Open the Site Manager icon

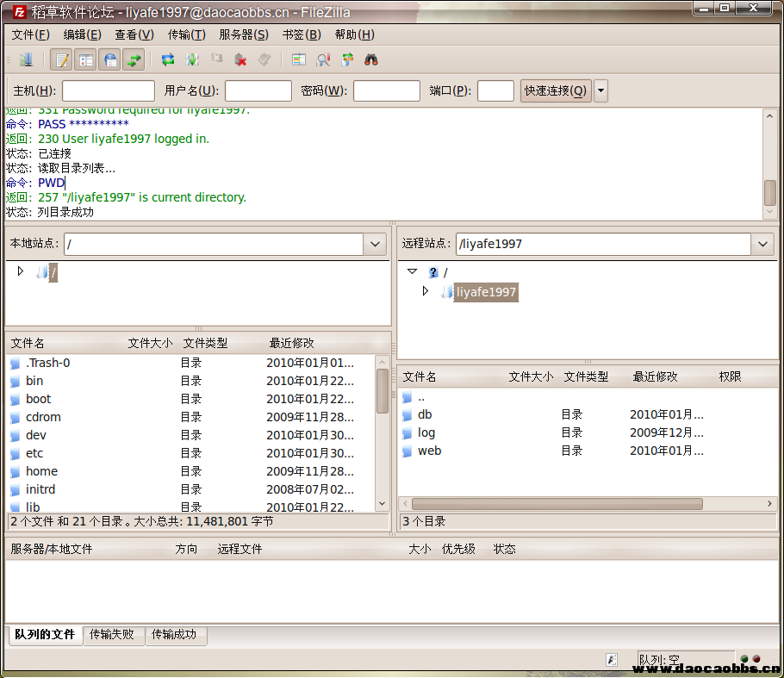[25, 59]
